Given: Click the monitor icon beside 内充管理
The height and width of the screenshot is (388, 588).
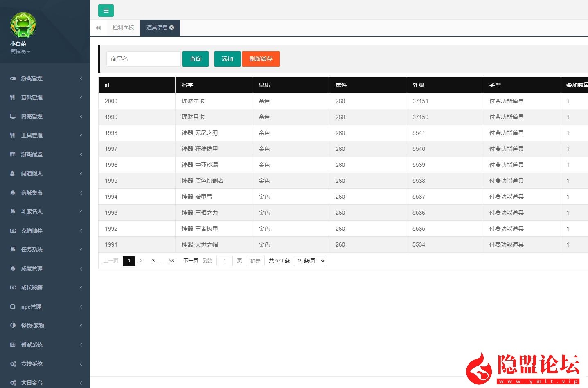Looking at the screenshot, I should pos(13,116).
